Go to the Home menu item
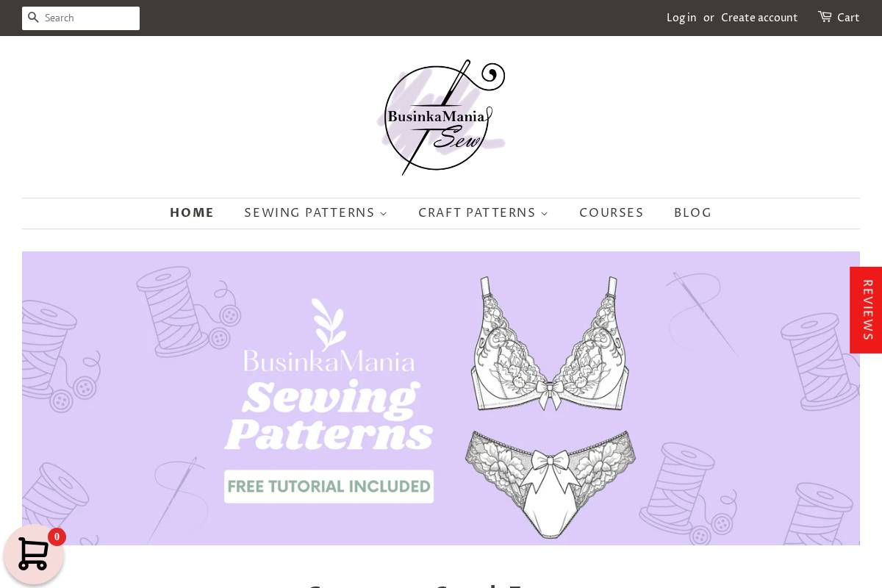Screen dimensions: 882x588 pos(192,213)
